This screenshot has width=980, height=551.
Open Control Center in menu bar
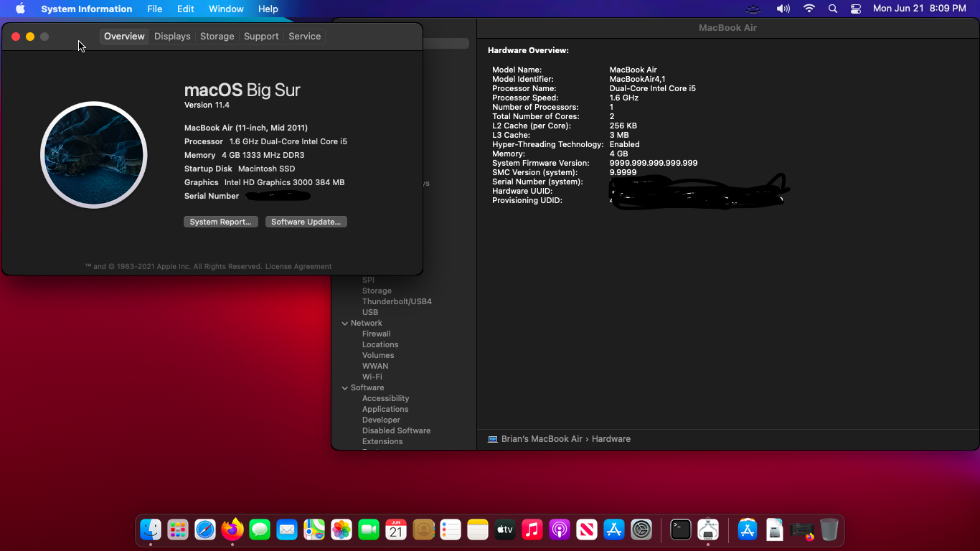pos(856,9)
